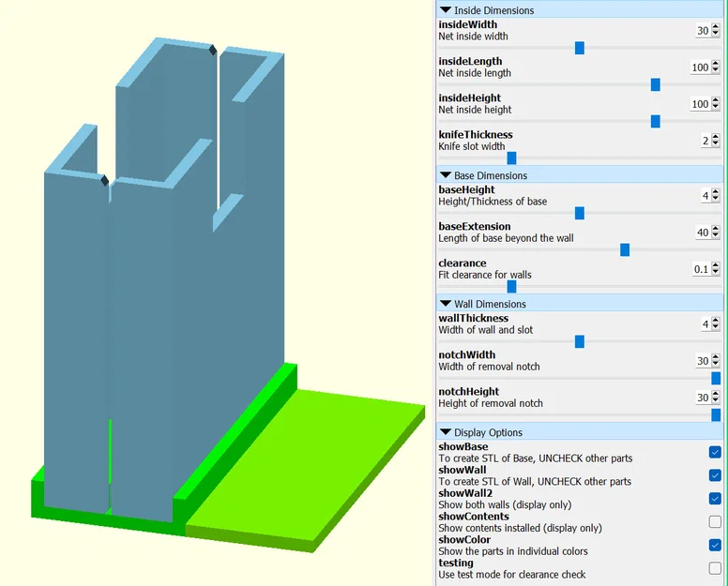The width and height of the screenshot is (728, 586).
Task: Click the notchWidth slider handle
Action: point(716,378)
